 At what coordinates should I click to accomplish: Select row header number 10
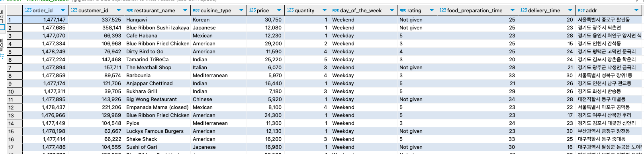coord(14,92)
